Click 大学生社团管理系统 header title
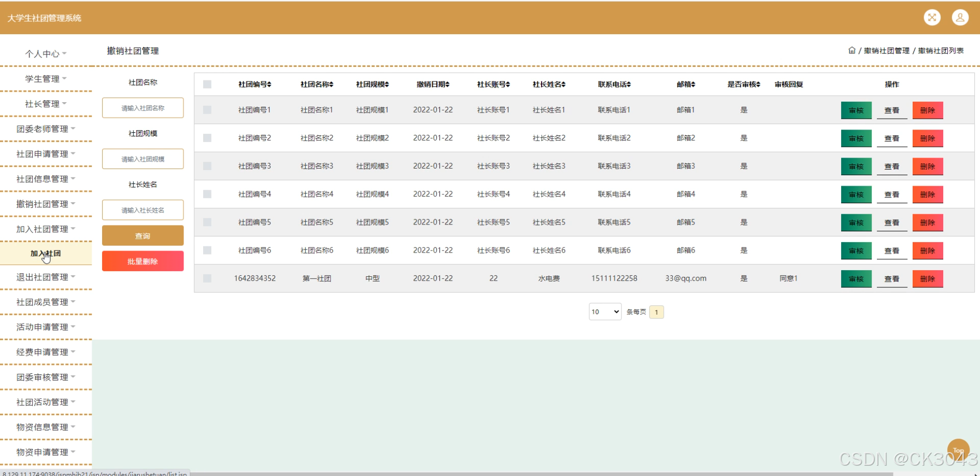The height and width of the screenshot is (476, 980). coord(45,18)
